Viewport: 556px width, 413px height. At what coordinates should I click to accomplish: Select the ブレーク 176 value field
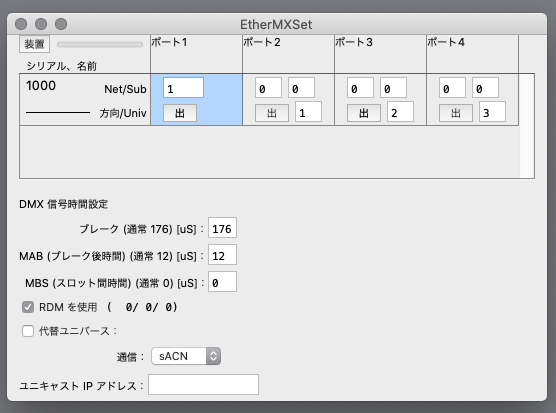(222, 228)
